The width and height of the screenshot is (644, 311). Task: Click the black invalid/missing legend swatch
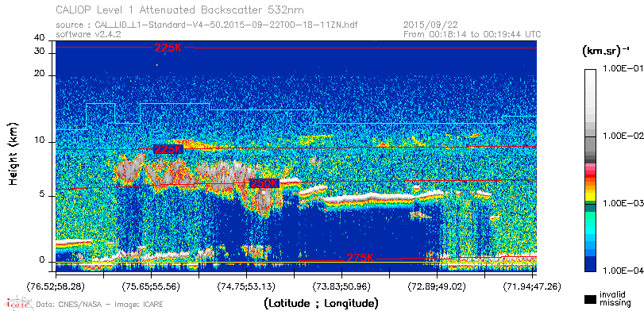590,299
